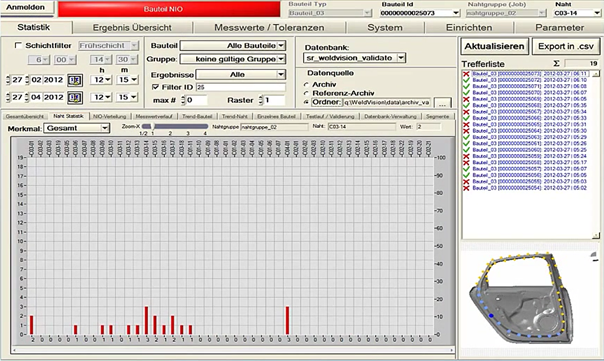Open the start hour '12' dropdown
The height and width of the screenshot is (361, 604).
point(101,80)
